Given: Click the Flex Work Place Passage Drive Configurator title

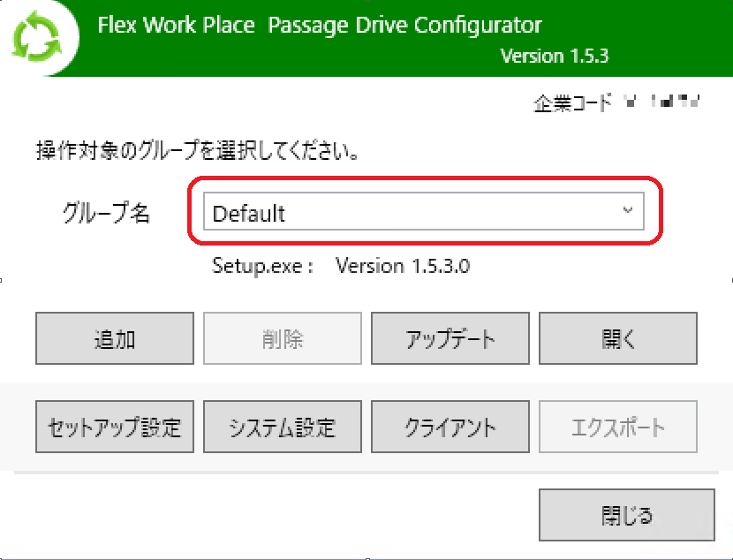Looking at the screenshot, I should 320,26.
